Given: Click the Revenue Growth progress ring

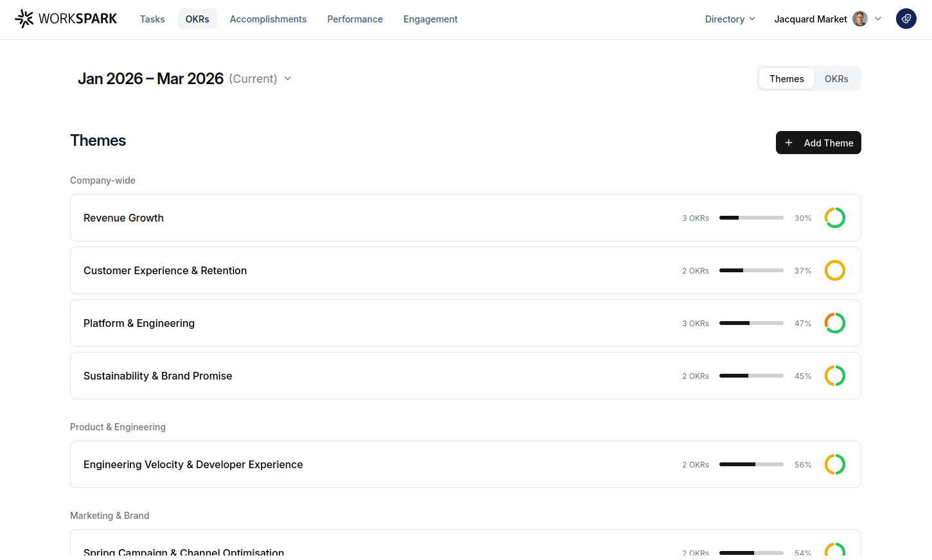Looking at the screenshot, I should (834, 217).
